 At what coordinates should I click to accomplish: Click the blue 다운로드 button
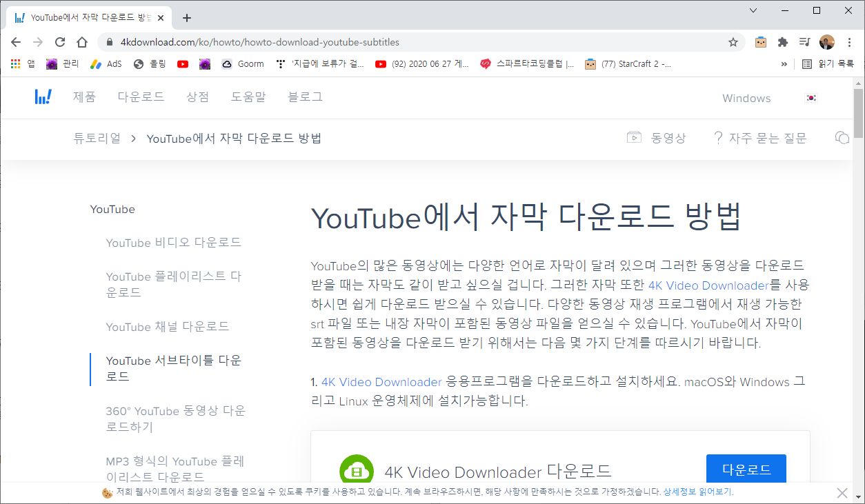[x=746, y=470]
